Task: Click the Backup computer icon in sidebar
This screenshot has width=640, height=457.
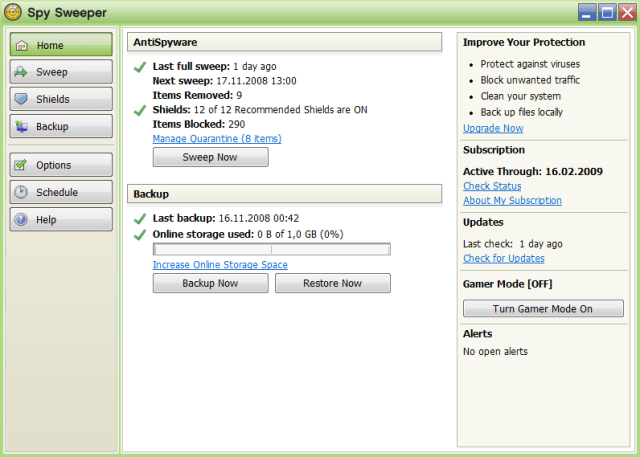Action: tap(22, 127)
